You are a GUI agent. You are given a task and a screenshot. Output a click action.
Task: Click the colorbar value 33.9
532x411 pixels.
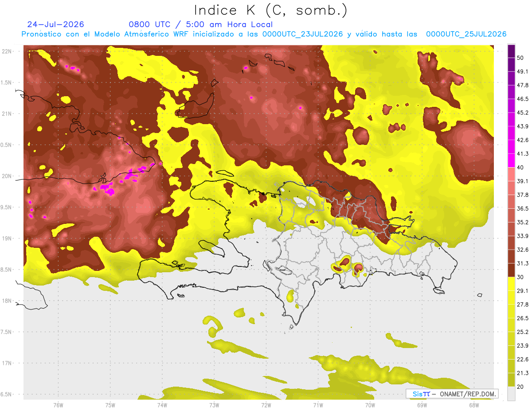(523, 236)
